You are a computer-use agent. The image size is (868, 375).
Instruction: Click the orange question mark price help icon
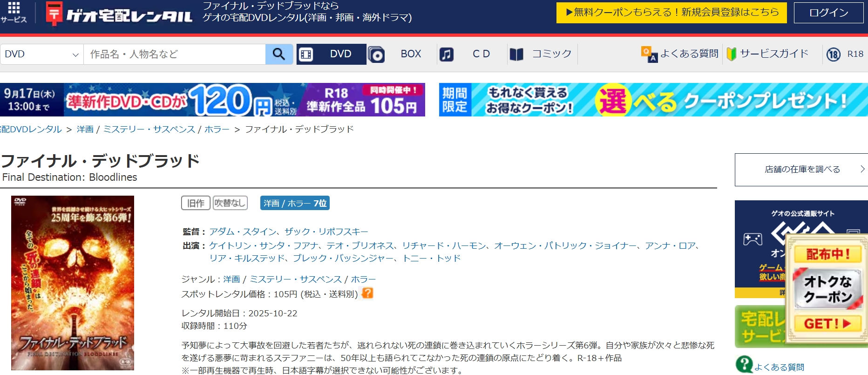[367, 293]
